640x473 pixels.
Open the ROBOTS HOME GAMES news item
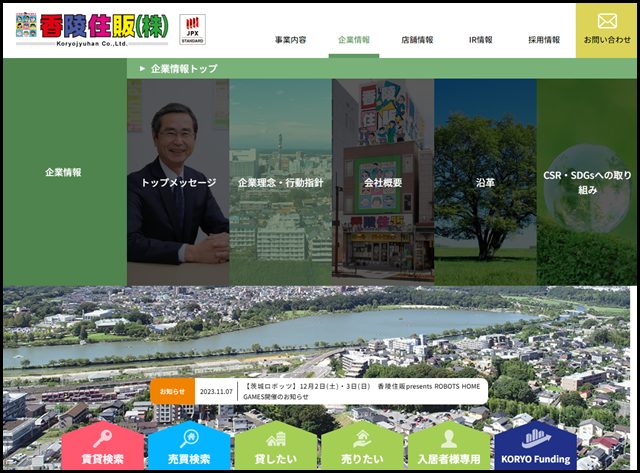pyautogui.click(x=362, y=391)
